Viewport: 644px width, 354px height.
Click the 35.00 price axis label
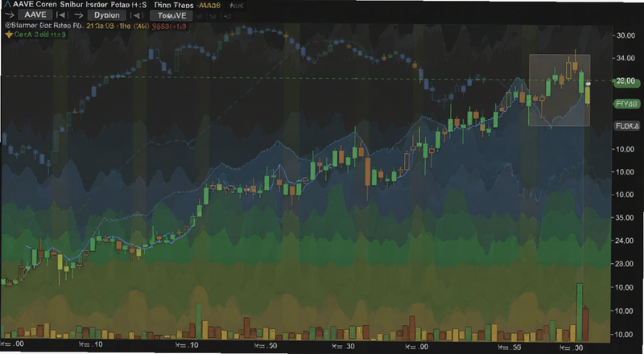click(x=625, y=218)
